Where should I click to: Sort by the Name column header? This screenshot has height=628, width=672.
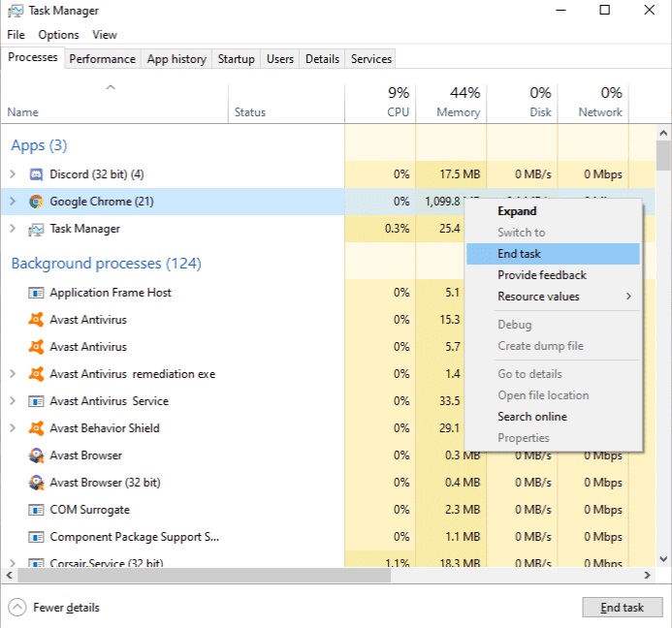[x=114, y=104]
